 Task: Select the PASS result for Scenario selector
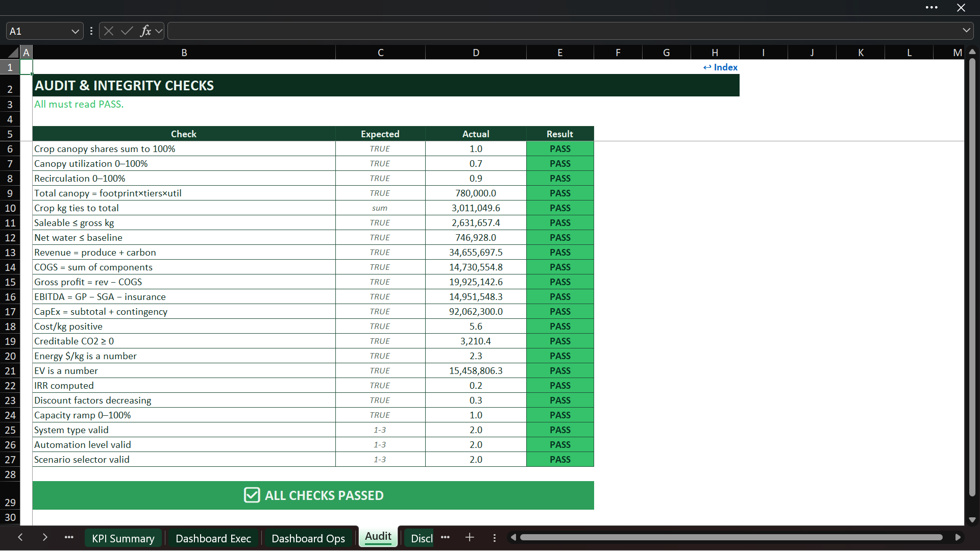(560, 460)
